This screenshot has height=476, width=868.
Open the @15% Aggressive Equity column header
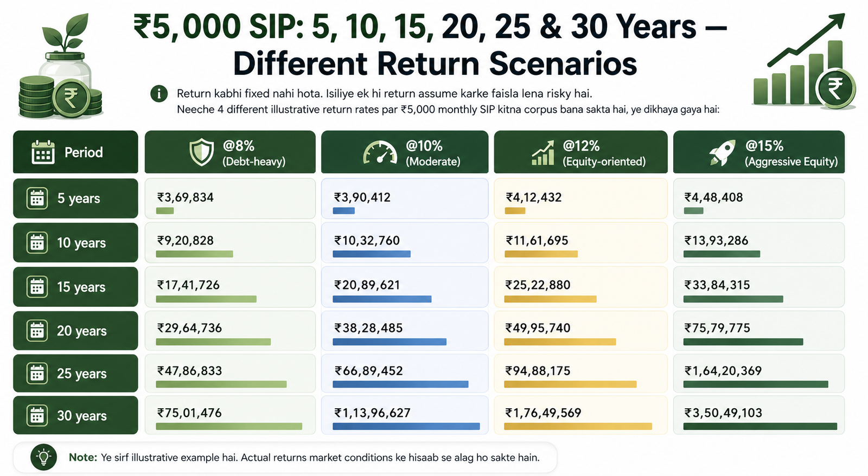point(759,152)
